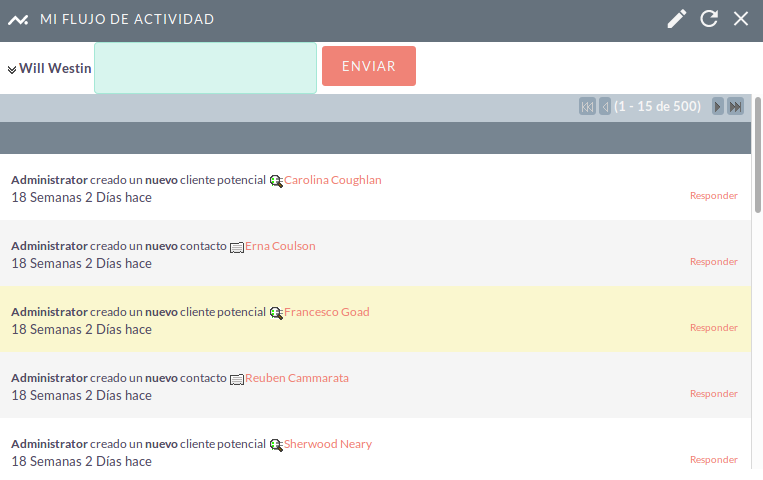Viewport: 763px width, 480px height.
Task: Go to the first page of results
Action: [587, 106]
